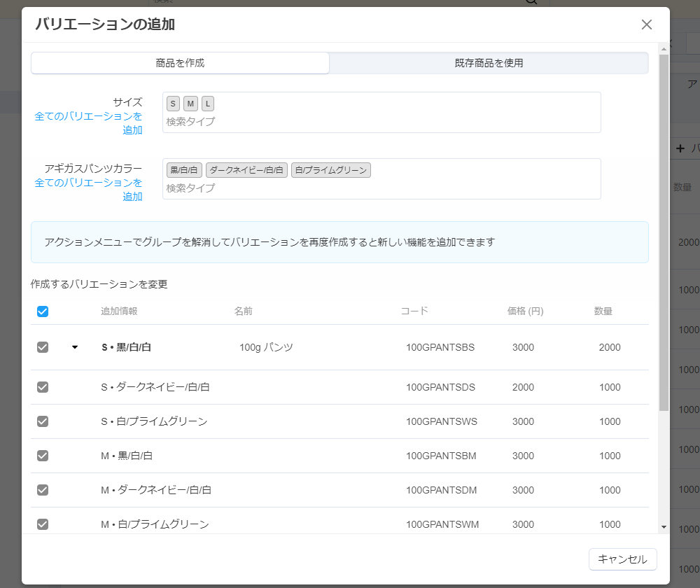The height and width of the screenshot is (588, 700).
Task: Select the ダークネイビー/白/白 color tag
Action: point(246,170)
